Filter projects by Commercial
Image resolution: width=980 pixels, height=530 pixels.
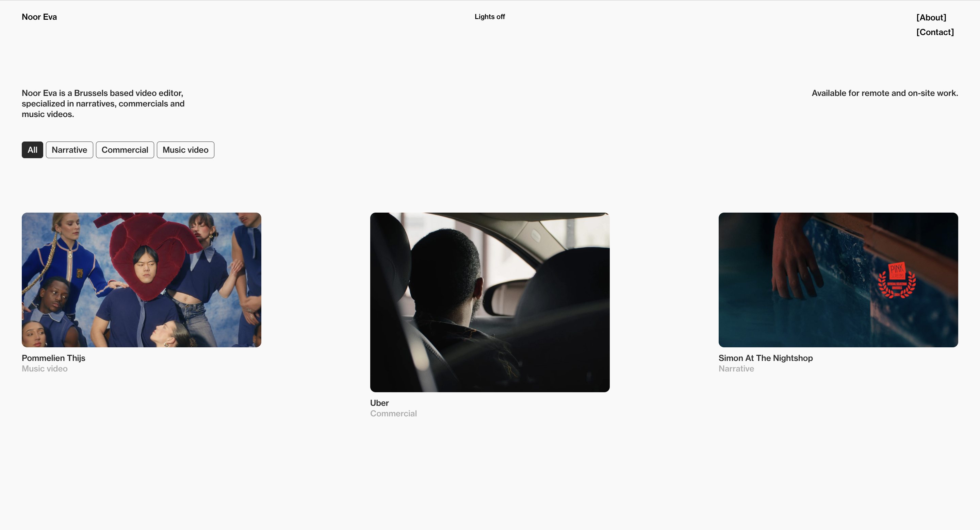coord(125,150)
